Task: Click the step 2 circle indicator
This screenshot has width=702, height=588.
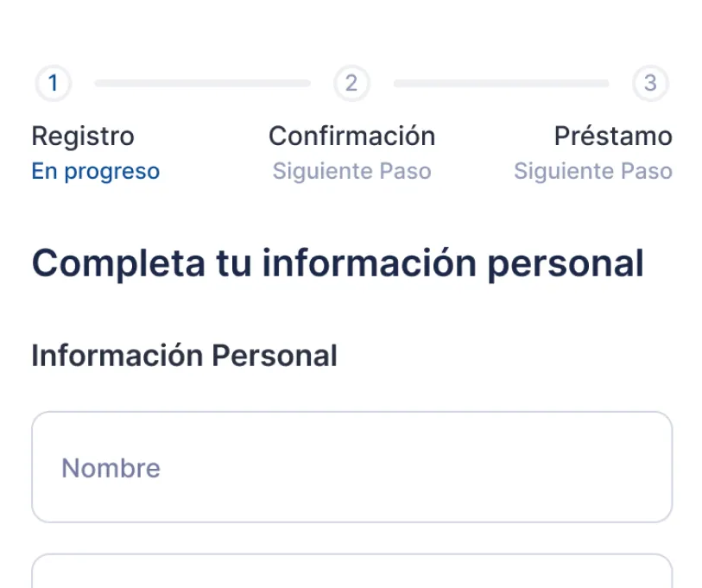Action: (351, 84)
